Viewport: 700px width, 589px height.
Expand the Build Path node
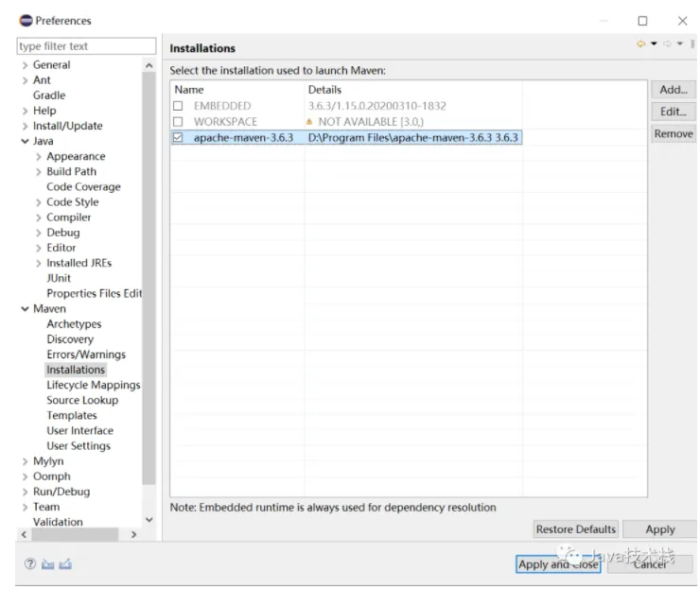(x=39, y=172)
